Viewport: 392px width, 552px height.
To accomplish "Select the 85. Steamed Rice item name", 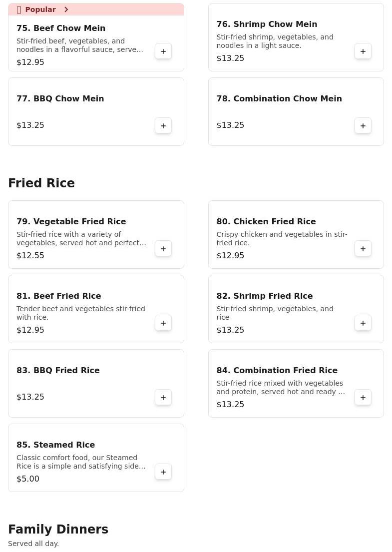I will (x=55, y=445).
